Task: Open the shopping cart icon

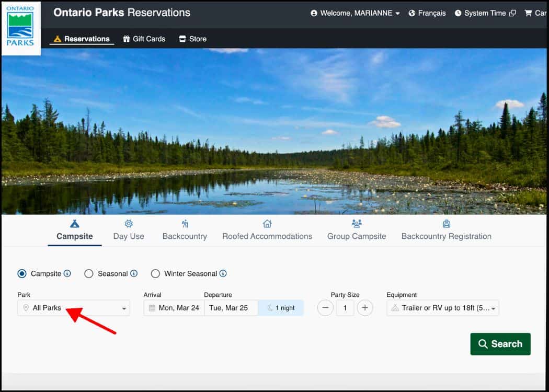Action: (x=528, y=13)
